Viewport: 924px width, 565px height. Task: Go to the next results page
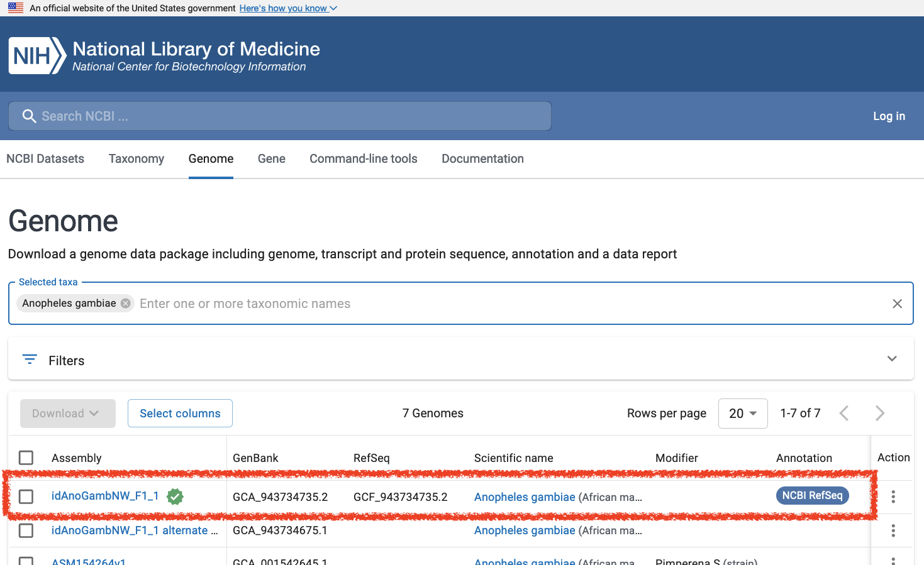pyautogui.click(x=880, y=413)
